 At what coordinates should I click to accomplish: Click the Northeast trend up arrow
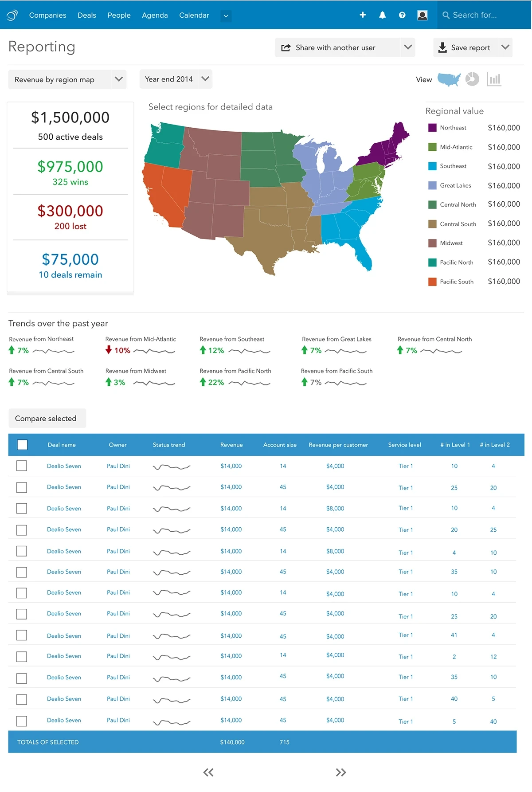(x=12, y=350)
